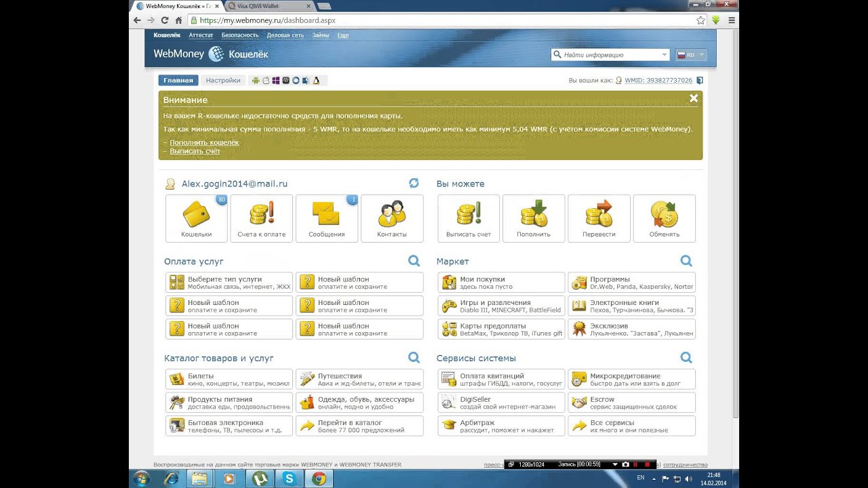Open Билеты in the catalog
868x488 pixels.
point(229,379)
